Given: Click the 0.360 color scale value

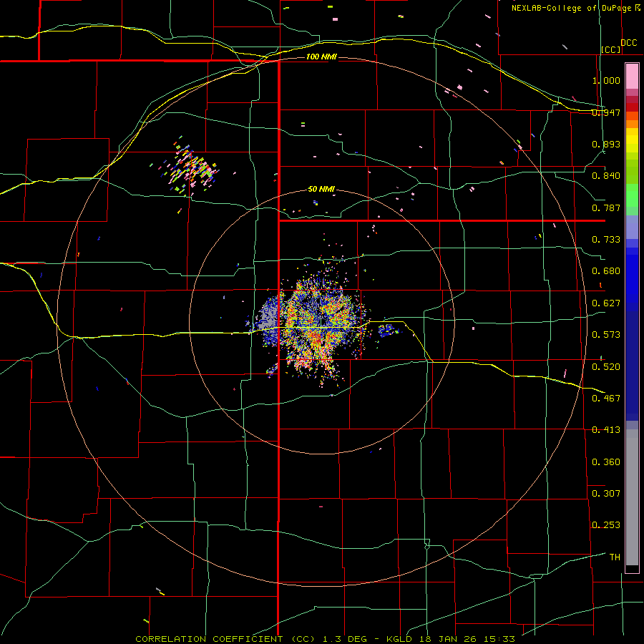Looking at the screenshot, I should tap(606, 462).
